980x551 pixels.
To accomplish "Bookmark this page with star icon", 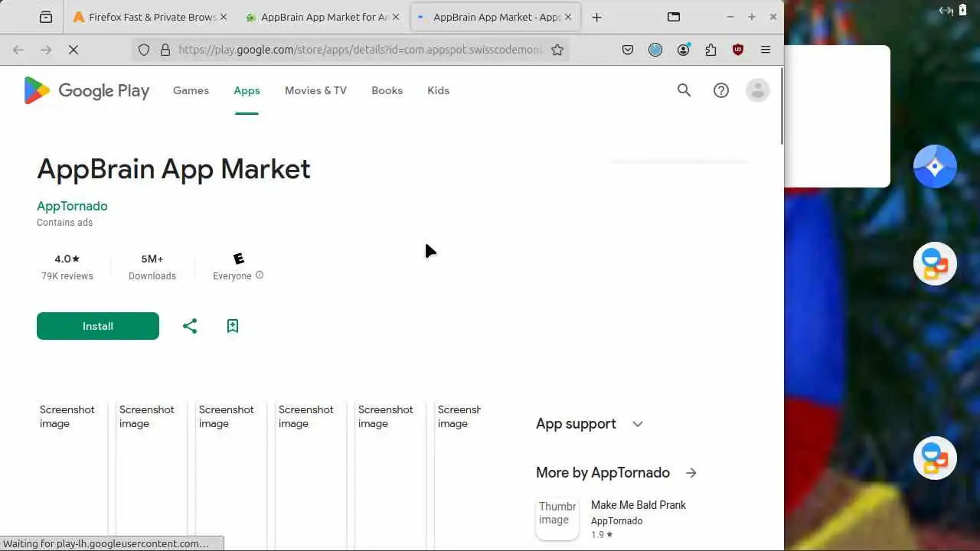I will [557, 50].
